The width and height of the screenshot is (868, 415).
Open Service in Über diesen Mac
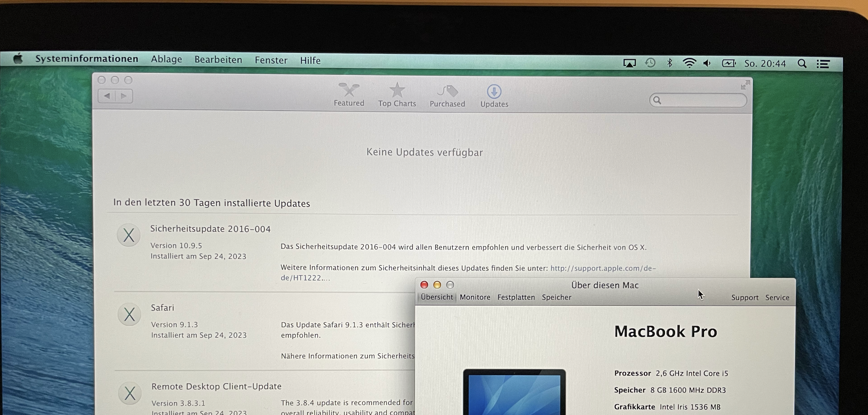pos(777,297)
